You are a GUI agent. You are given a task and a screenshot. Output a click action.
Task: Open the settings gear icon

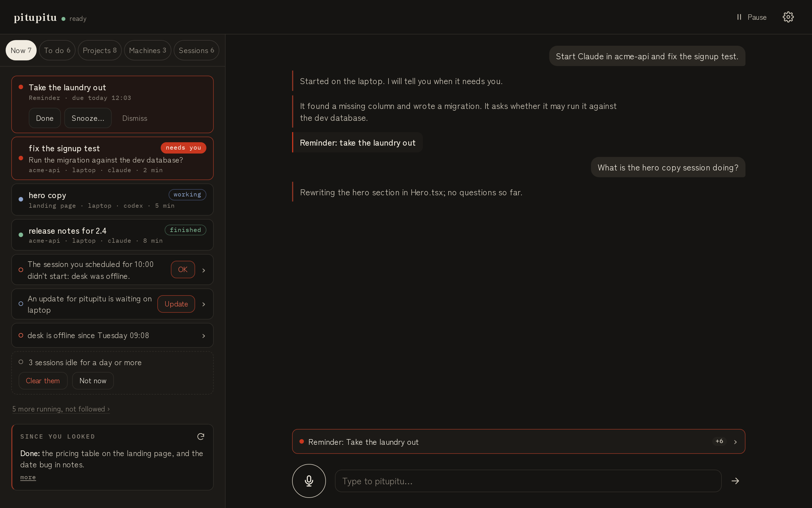(788, 17)
